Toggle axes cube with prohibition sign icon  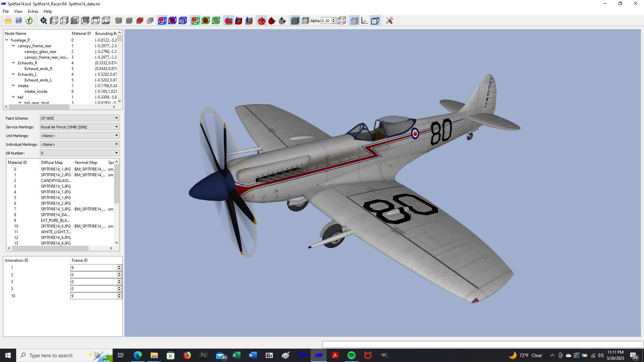click(228, 21)
